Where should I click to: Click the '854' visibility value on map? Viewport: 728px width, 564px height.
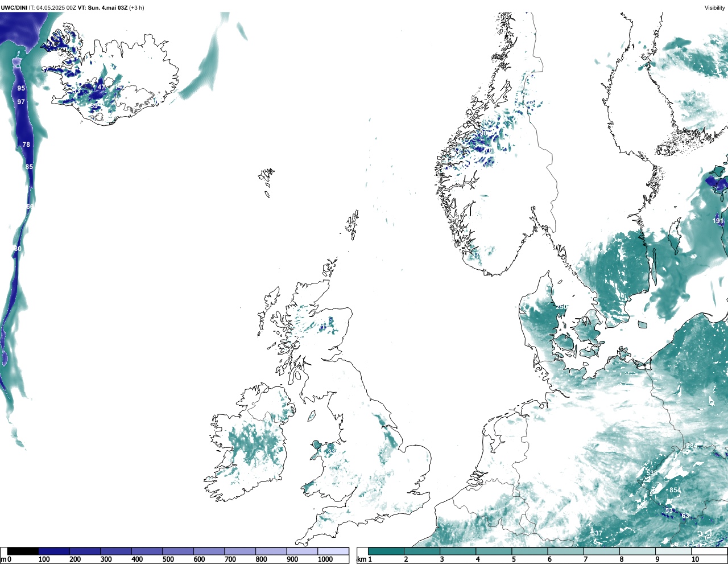tap(675, 490)
